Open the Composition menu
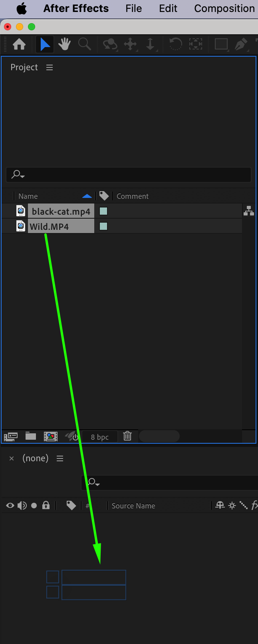The height and width of the screenshot is (644, 258). click(x=224, y=8)
